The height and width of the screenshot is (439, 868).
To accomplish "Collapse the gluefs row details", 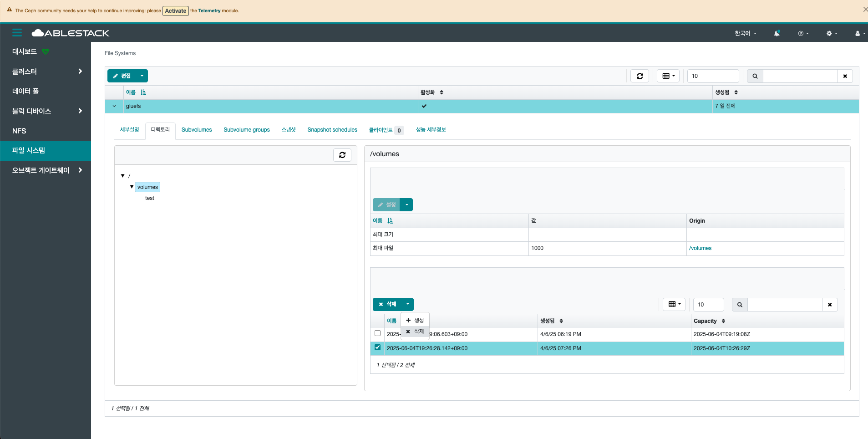I will coord(114,106).
